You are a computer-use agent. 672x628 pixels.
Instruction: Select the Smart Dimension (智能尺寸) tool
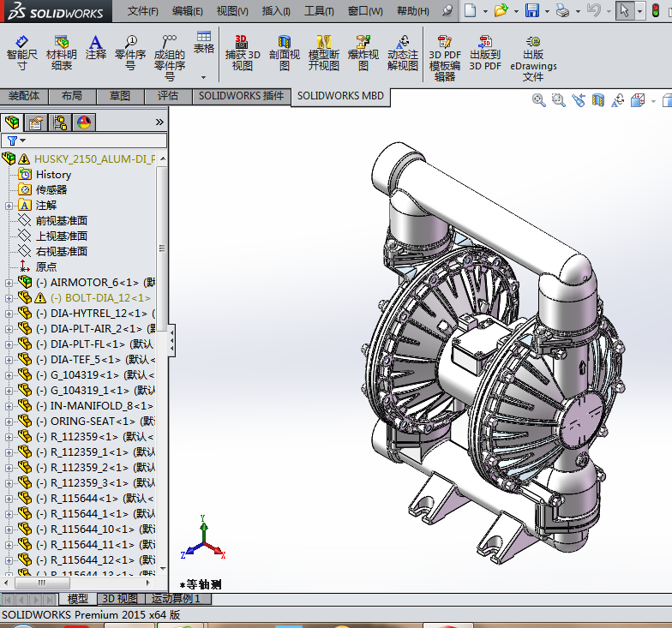point(22,53)
